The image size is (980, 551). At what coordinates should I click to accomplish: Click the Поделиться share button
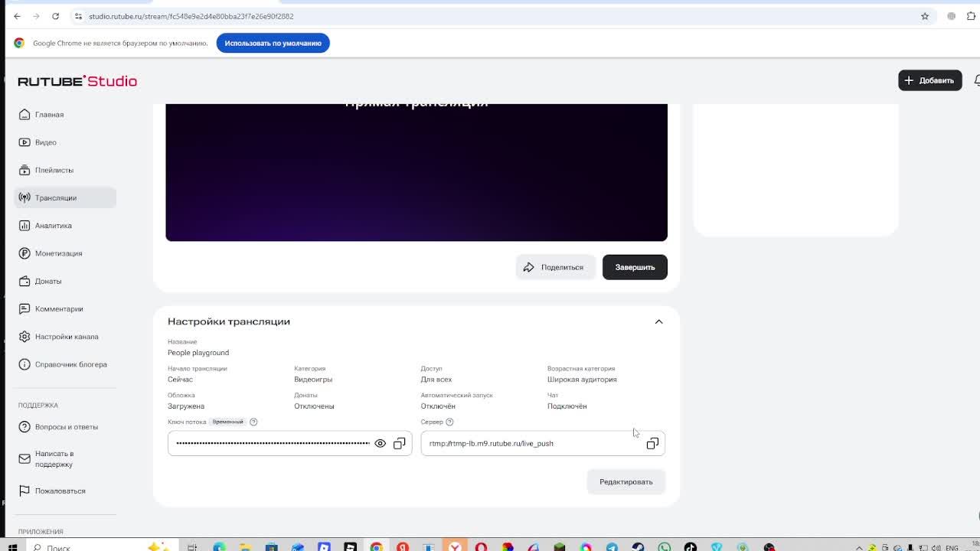point(555,267)
